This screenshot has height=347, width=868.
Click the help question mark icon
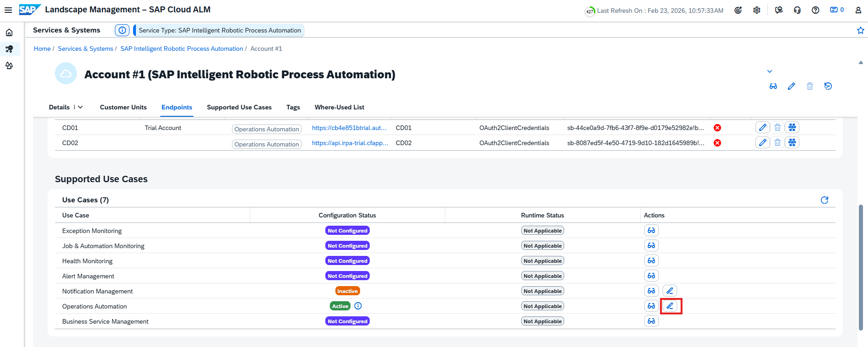(815, 10)
